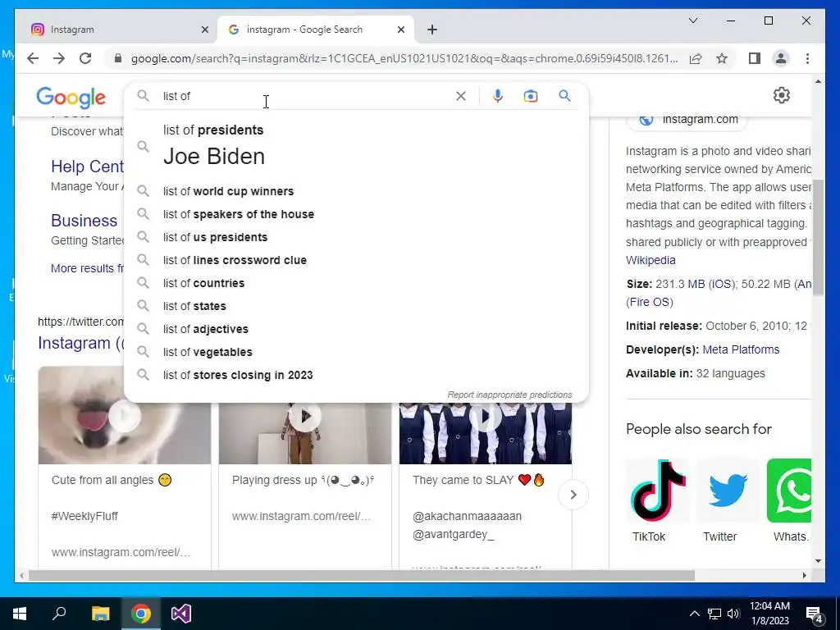The width and height of the screenshot is (840, 630).
Task: Click the horizontal page scrollbar thumb
Action: (x=362, y=576)
